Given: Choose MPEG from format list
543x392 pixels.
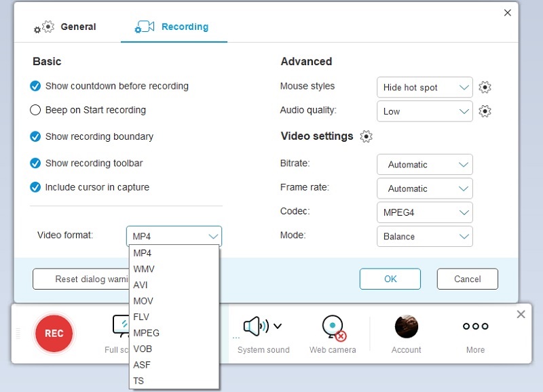Looking at the screenshot, I should pos(174,333).
